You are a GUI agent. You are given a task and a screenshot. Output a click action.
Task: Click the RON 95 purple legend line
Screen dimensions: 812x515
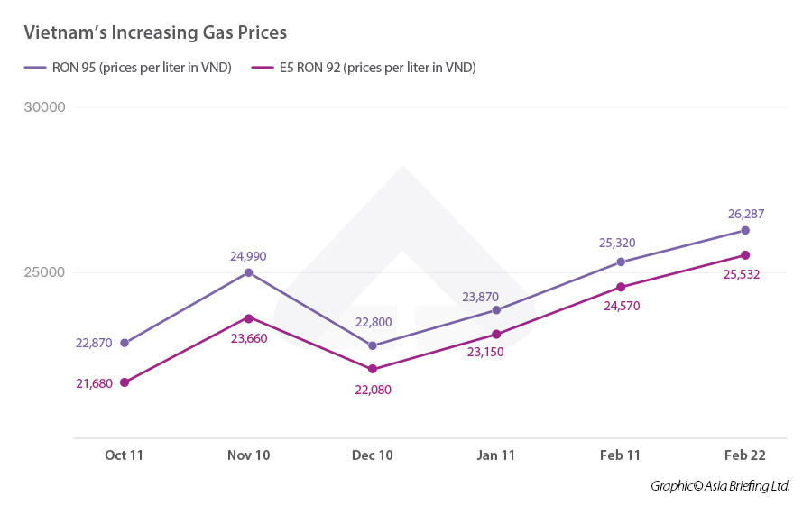pos(35,68)
